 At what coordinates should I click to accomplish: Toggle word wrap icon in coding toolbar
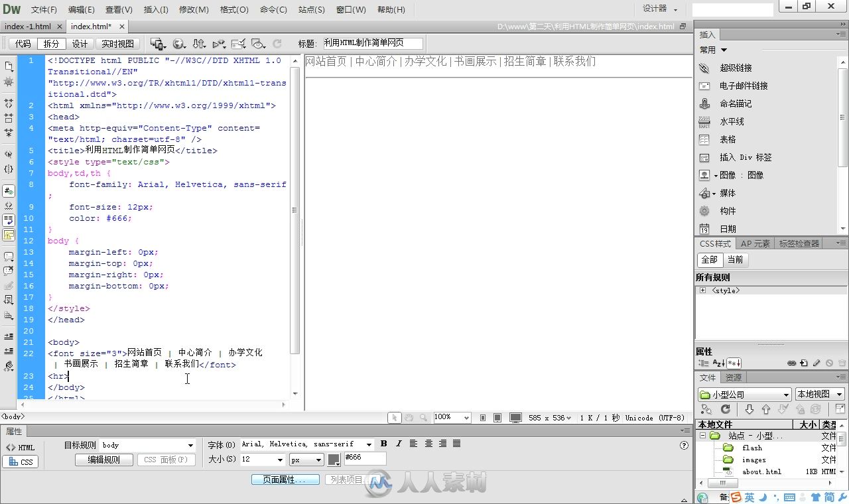tap(9, 220)
